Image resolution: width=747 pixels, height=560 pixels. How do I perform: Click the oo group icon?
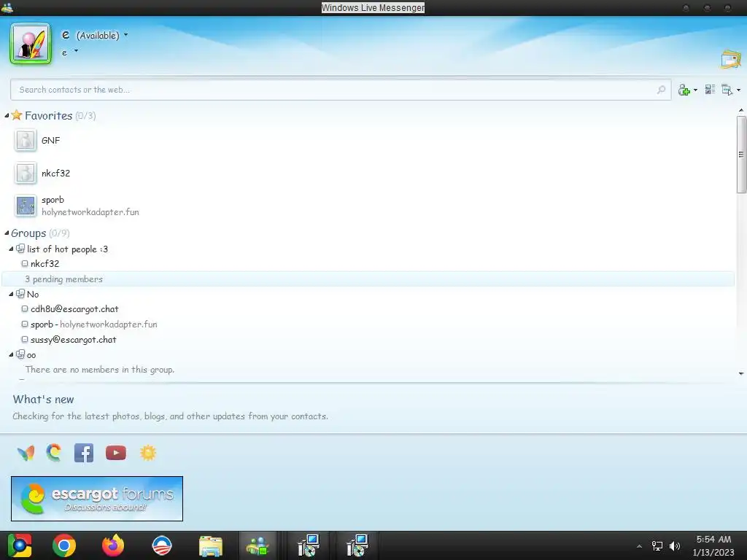tap(20, 354)
